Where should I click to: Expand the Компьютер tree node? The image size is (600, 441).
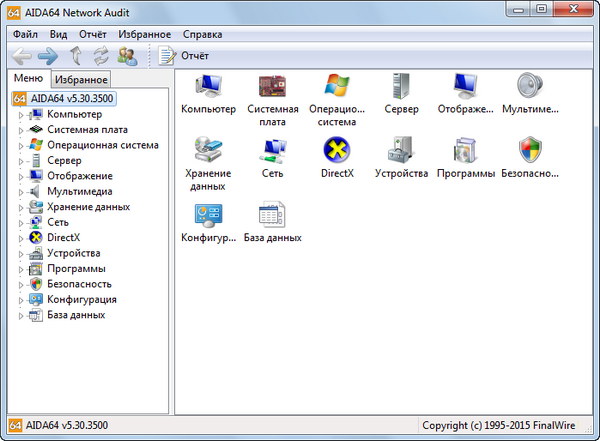19,114
